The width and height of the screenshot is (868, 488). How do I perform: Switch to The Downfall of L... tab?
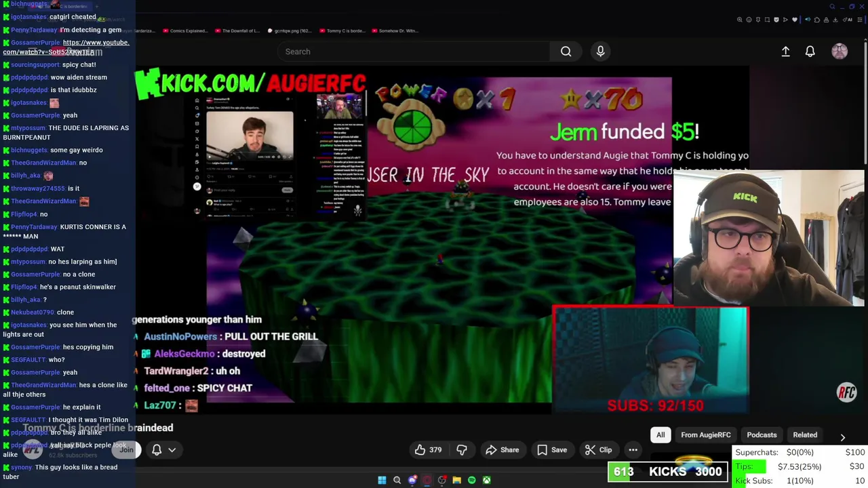pyautogui.click(x=237, y=30)
